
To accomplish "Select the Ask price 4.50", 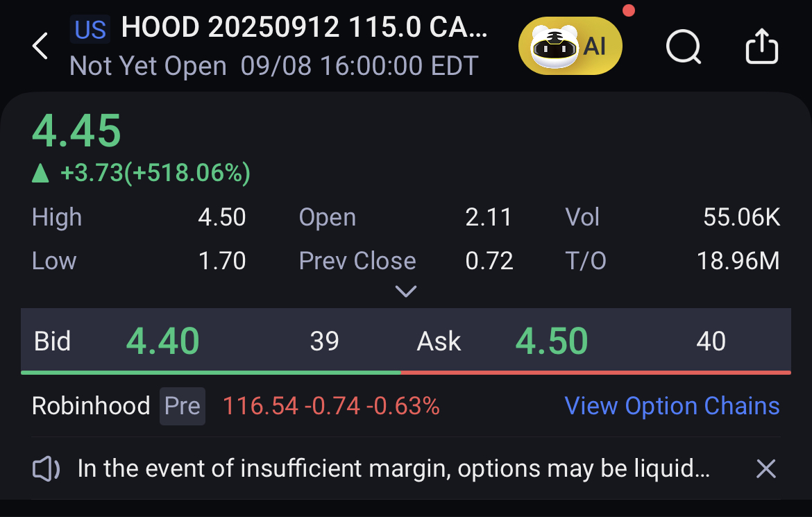I will 552,341.
